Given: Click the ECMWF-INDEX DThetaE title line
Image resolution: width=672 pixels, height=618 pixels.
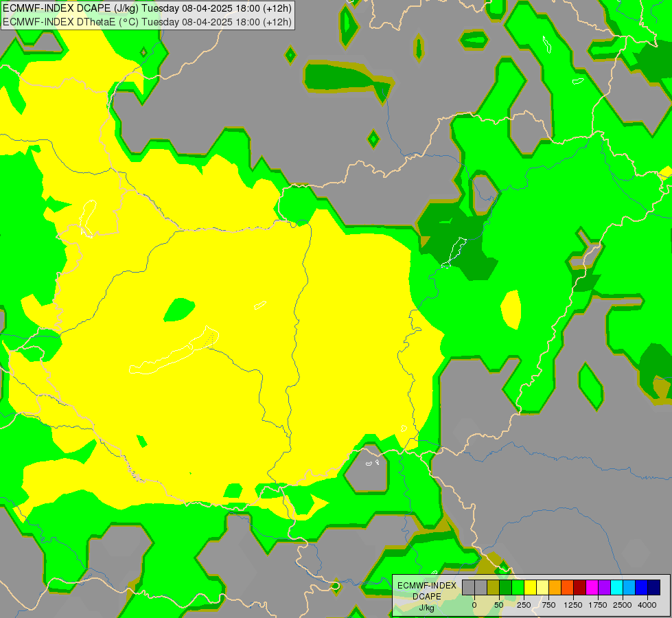Looking at the screenshot, I should 147,21.
